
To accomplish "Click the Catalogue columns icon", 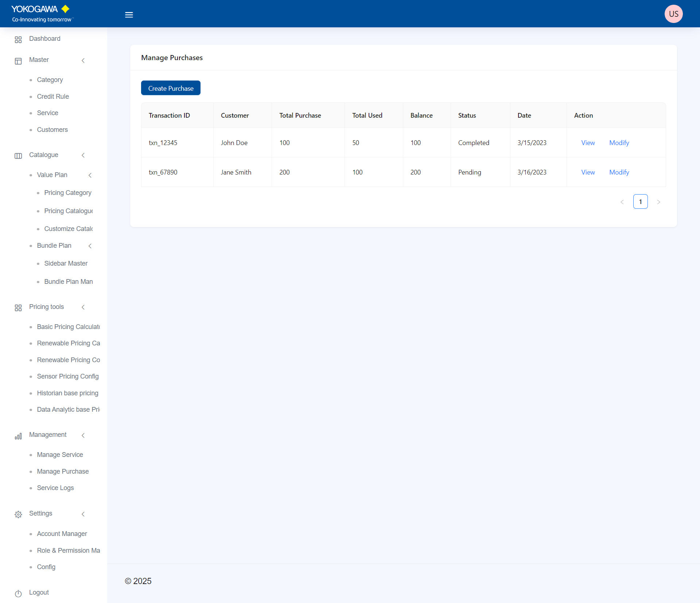I will (x=18, y=156).
